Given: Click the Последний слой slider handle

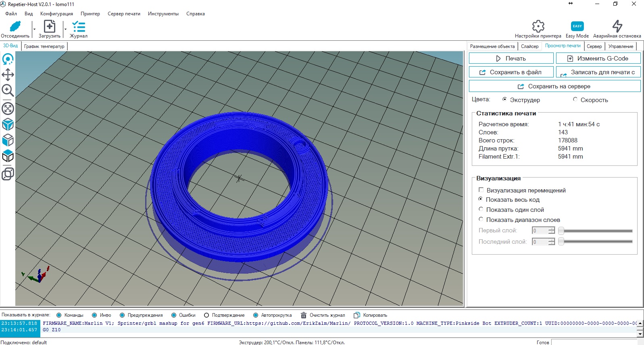Looking at the screenshot, I should coord(561,241).
